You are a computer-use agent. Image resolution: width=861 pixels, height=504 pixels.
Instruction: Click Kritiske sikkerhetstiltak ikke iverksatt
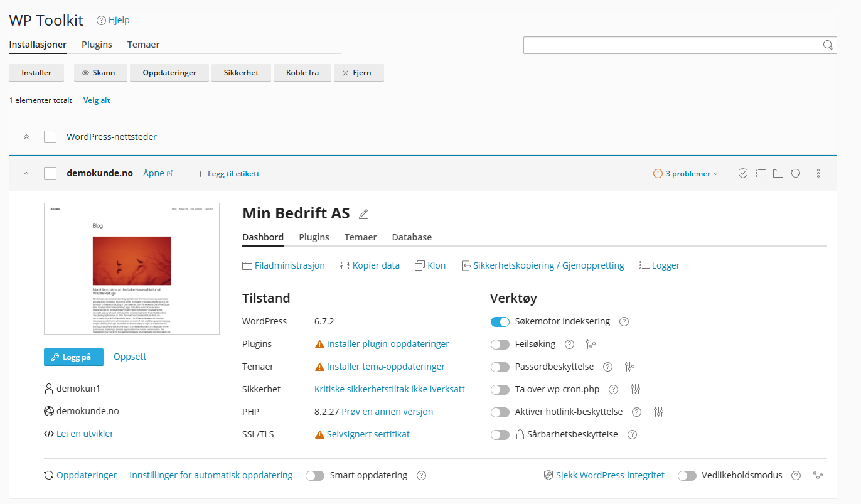(x=390, y=389)
